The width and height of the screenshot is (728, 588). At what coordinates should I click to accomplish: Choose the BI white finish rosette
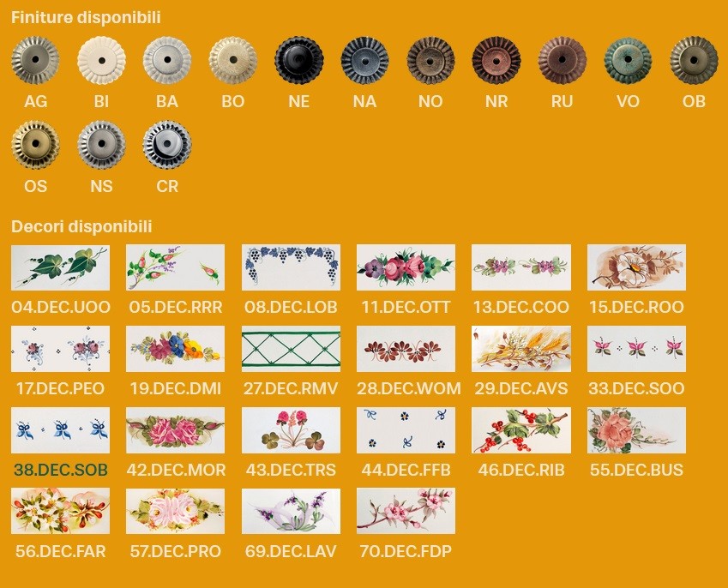101,60
